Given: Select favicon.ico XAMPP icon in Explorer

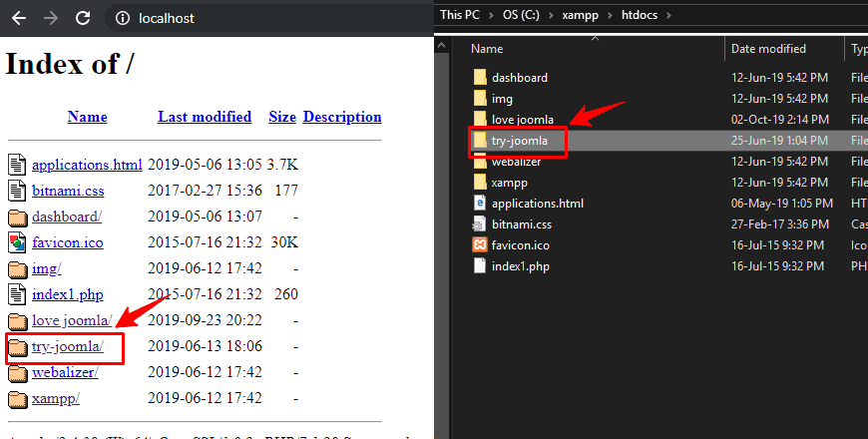Looking at the screenshot, I should [479, 244].
